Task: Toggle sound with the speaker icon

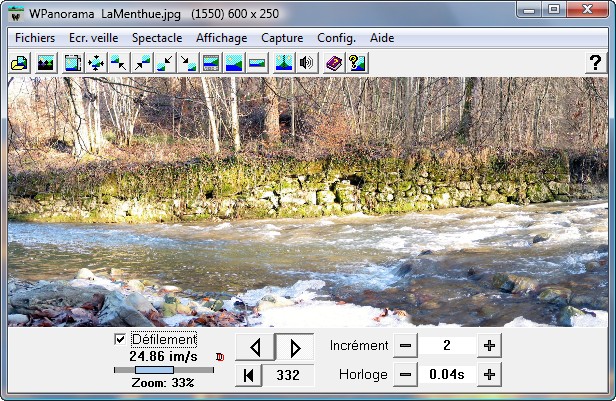Action: pos(307,63)
